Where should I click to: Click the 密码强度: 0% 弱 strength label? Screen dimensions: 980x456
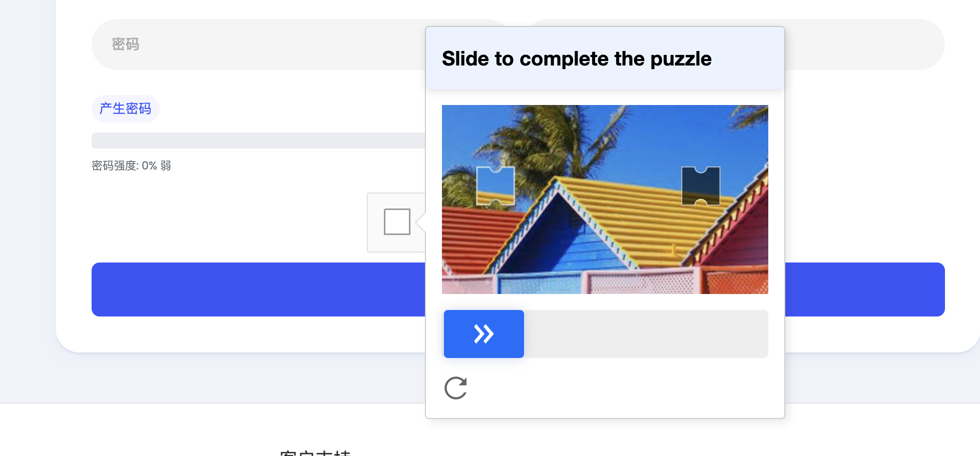[x=131, y=165]
